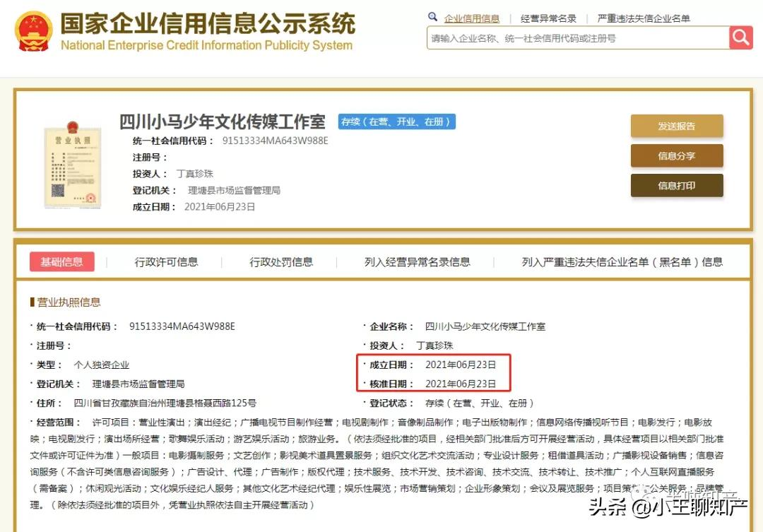Viewport: 763px width, 532px height.
Task: Open the 行政处罚信息 tab
Action: (281, 262)
